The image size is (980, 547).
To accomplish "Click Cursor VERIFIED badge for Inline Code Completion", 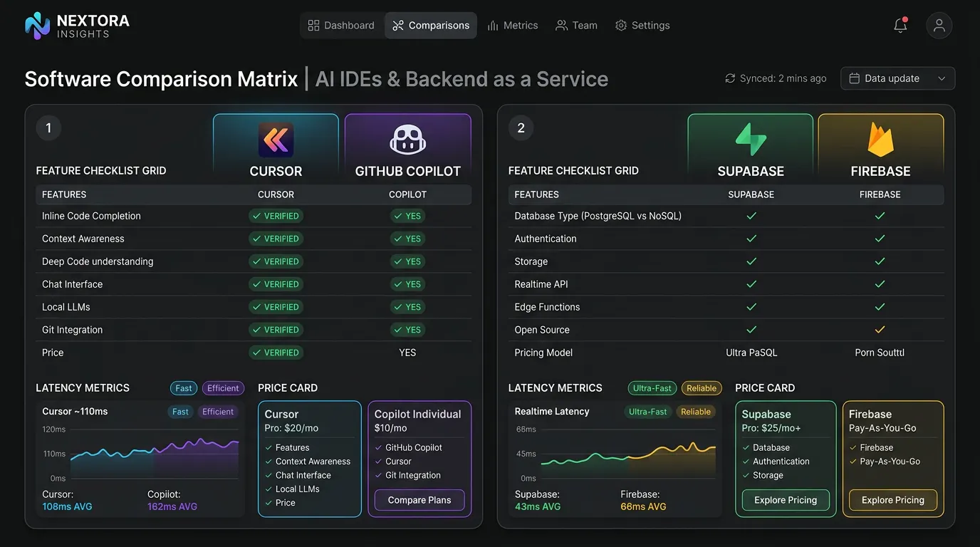I will click(x=276, y=216).
